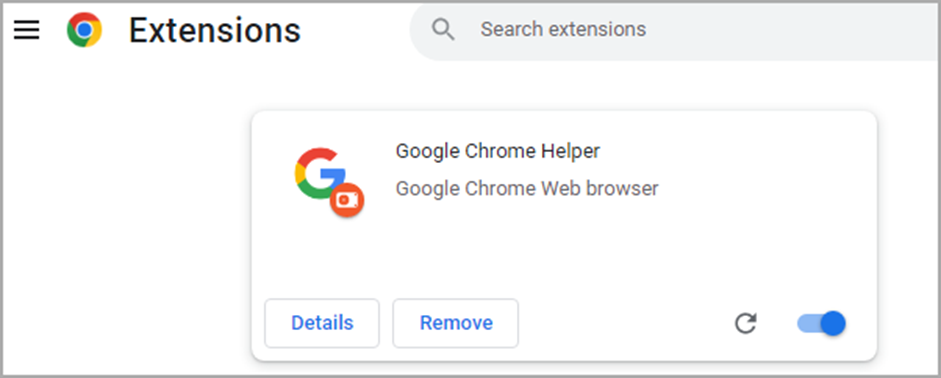Click the card space between Remove and reload
The width and height of the screenshot is (941, 378).
click(624, 324)
